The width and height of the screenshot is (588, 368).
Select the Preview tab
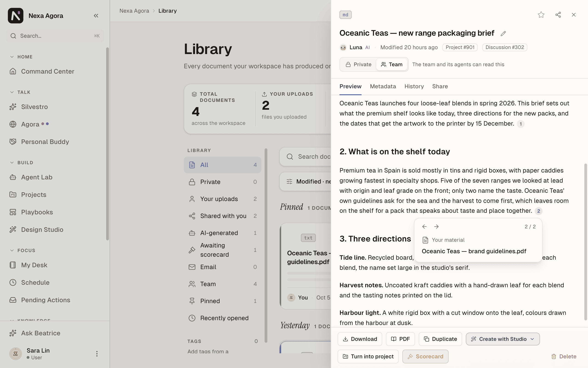[350, 86]
